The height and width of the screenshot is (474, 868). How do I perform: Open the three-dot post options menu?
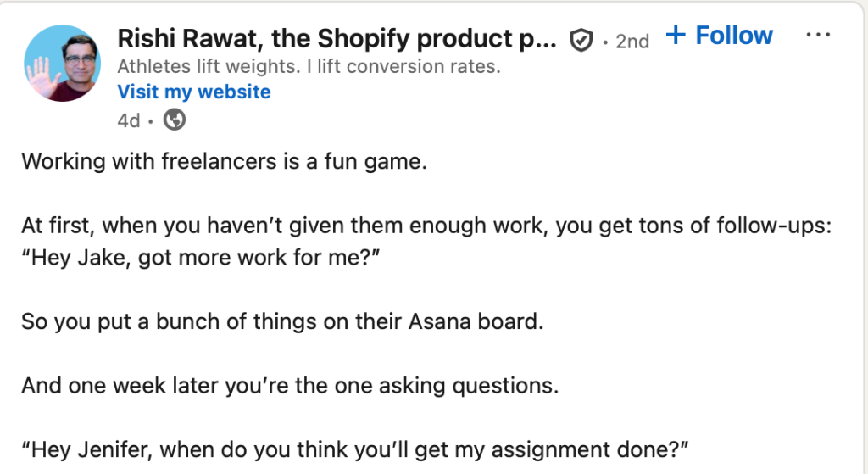pyautogui.click(x=819, y=36)
